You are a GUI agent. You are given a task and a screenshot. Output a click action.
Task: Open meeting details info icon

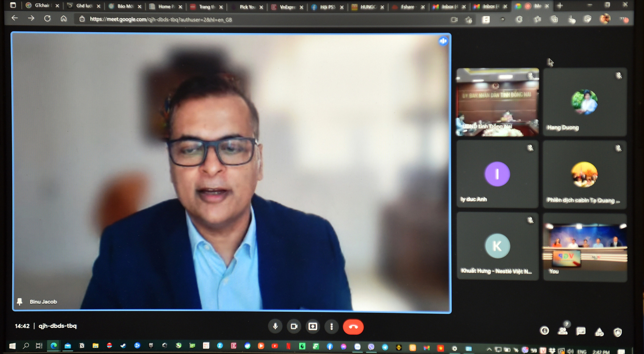544,331
